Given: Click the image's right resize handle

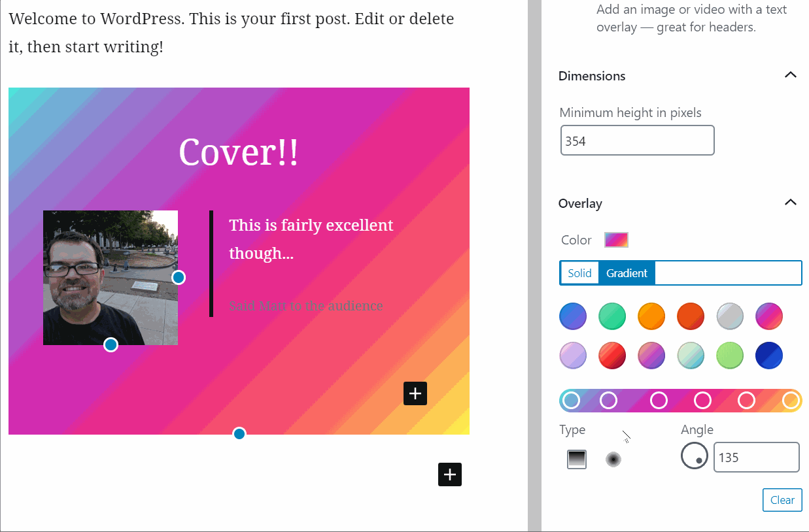Looking at the screenshot, I should coord(179,278).
